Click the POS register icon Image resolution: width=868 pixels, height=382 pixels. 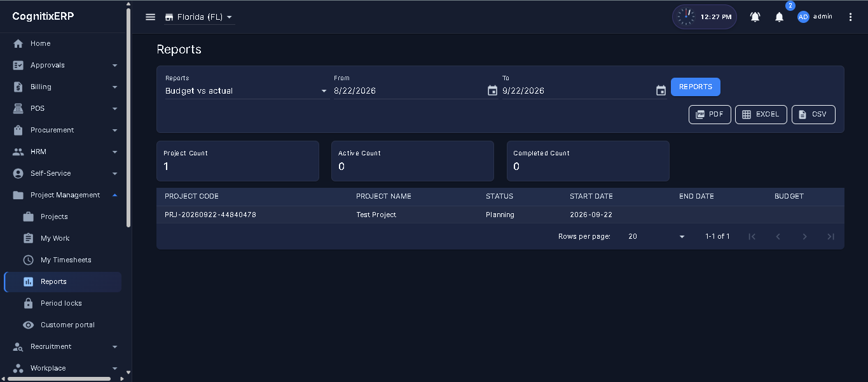(18, 108)
